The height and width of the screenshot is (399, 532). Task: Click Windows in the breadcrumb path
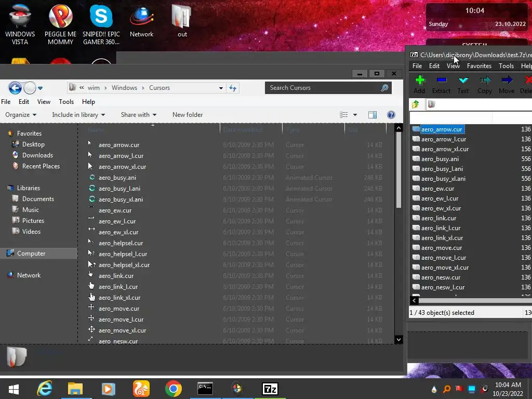(x=124, y=87)
